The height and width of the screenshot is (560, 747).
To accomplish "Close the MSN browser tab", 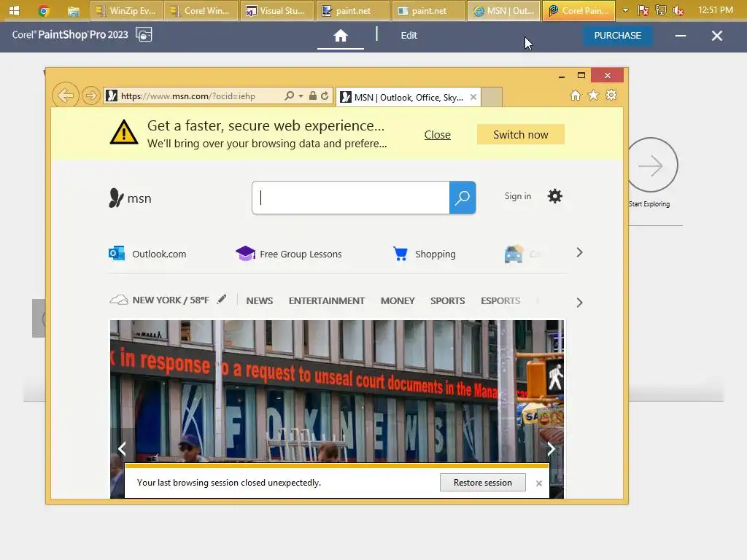I will pyautogui.click(x=473, y=97).
